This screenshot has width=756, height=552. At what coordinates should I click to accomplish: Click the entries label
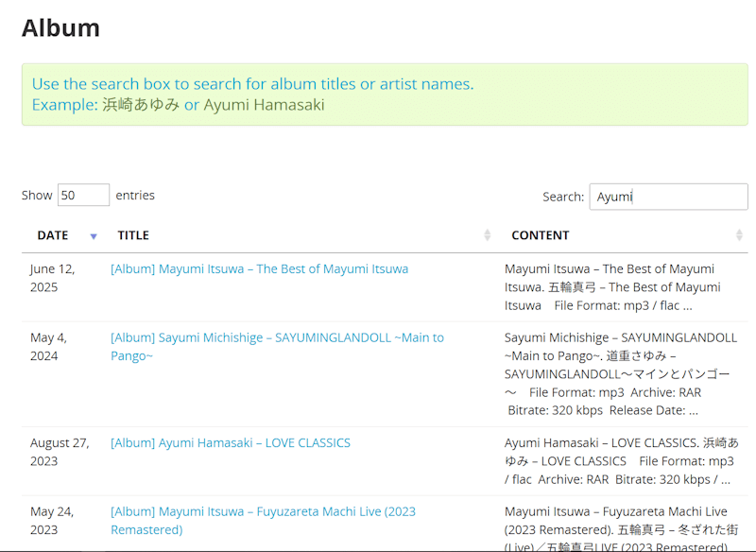pos(135,196)
